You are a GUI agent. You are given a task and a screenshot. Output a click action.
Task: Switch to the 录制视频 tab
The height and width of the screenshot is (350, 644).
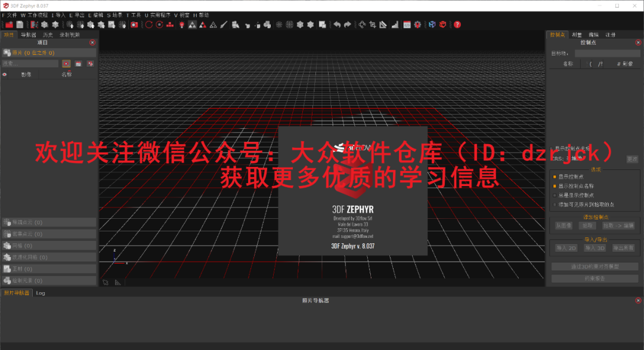coord(69,35)
